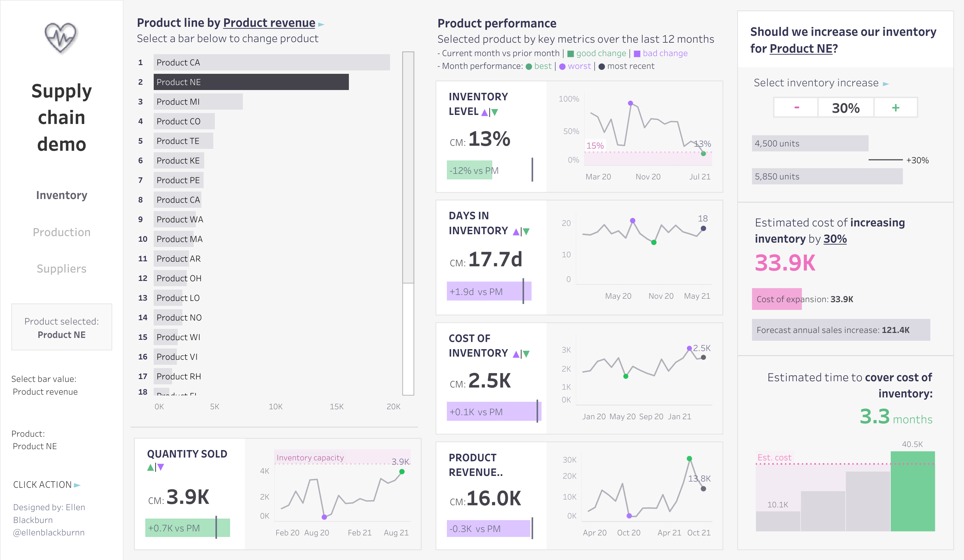Decrease inventory with the minus button
This screenshot has width=964, height=560.
[797, 108]
